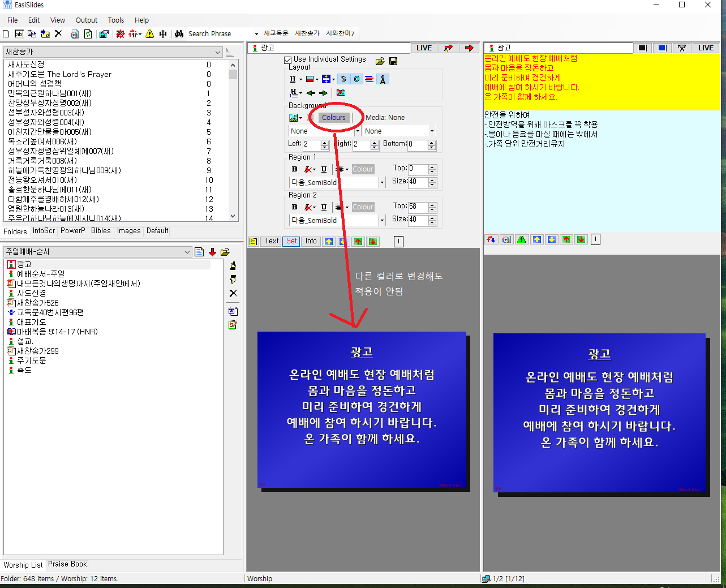726x588 pixels.
Task: Click the blue screen button in live panel
Action: click(662, 48)
